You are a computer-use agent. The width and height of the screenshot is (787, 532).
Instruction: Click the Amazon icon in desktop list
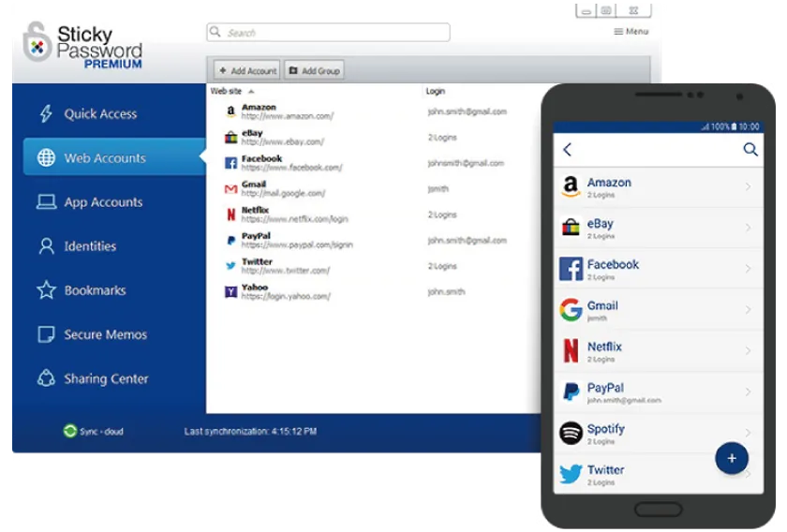pos(230,111)
